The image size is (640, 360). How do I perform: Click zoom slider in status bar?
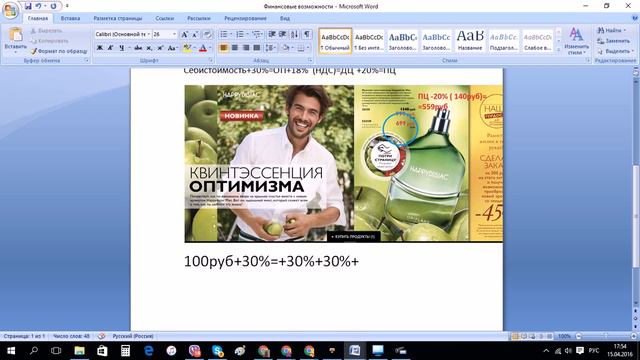click(x=606, y=336)
